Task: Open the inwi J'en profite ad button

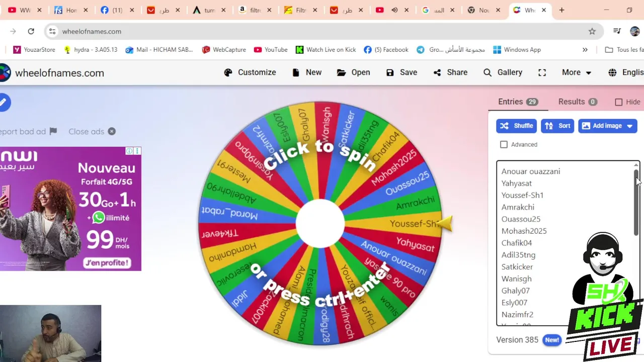Action: [107, 262]
